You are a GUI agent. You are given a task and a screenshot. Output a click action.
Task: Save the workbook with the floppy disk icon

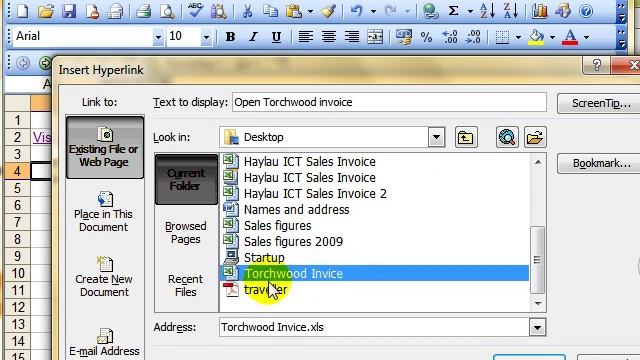69,11
